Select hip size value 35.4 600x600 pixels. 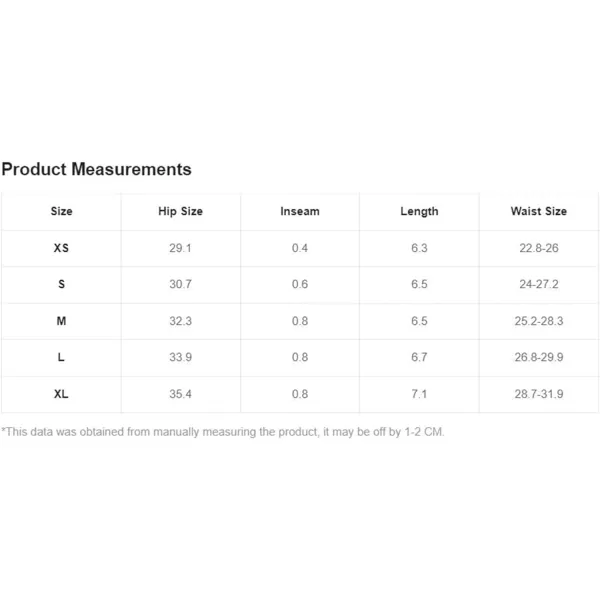(180, 394)
